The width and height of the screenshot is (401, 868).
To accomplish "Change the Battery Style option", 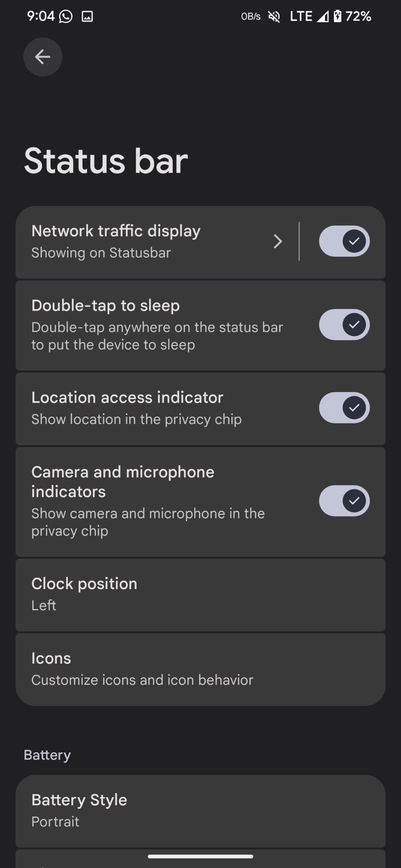I will point(200,810).
